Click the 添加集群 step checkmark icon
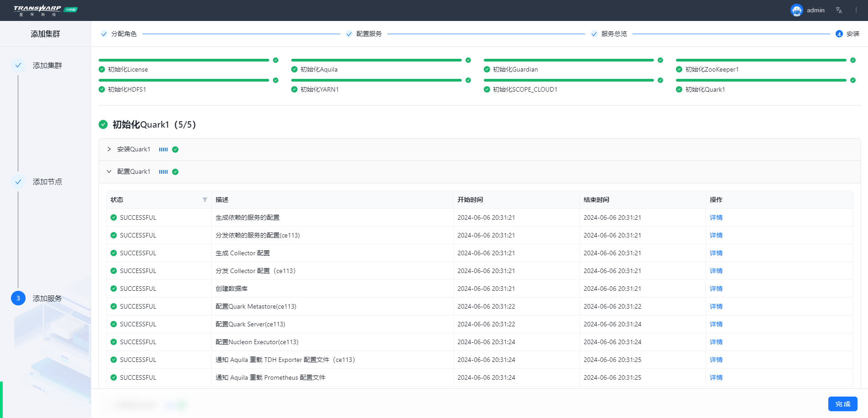 pyautogui.click(x=18, y=65)
